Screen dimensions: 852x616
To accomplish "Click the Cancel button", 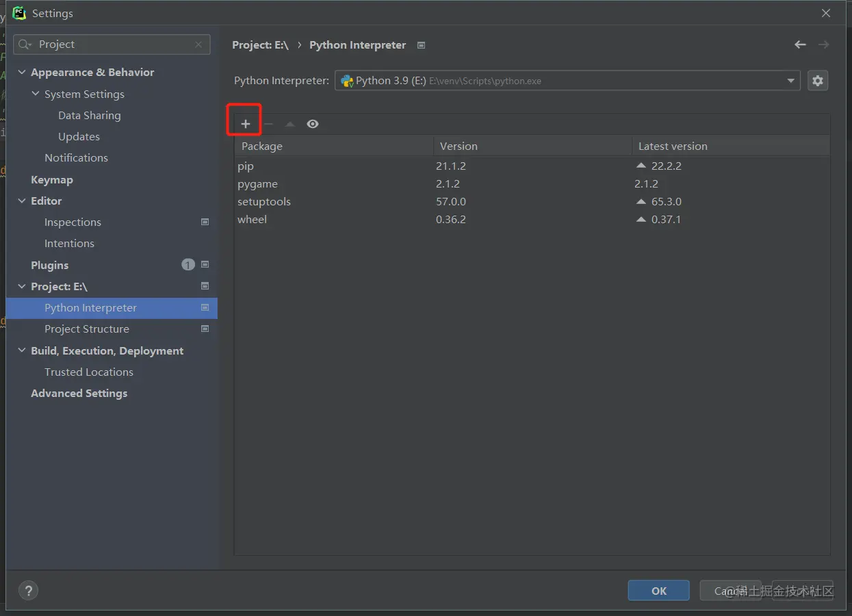I will pos(731,591).
